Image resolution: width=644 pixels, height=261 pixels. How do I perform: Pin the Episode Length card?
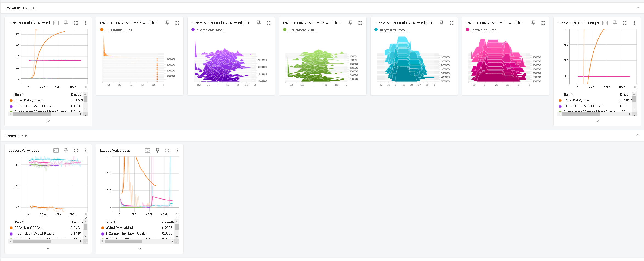[x=615, y=23]
